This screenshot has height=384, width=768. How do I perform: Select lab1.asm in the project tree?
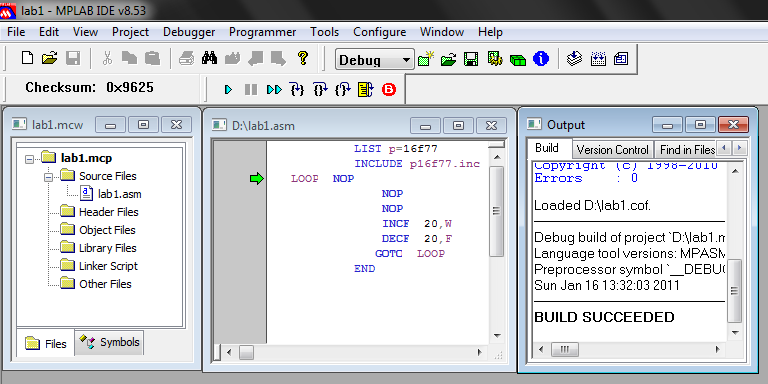(x=111, y=194)
